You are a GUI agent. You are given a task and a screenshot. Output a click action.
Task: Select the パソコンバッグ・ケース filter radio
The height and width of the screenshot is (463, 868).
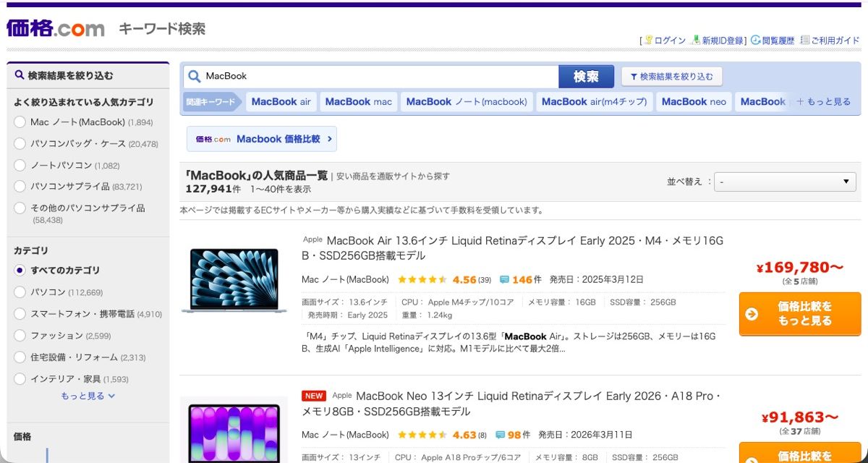(x=20, y=144)
